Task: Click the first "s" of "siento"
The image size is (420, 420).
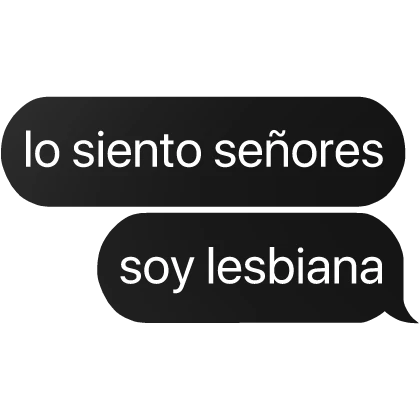Action: pyautogui.click(x=83, y=153)
